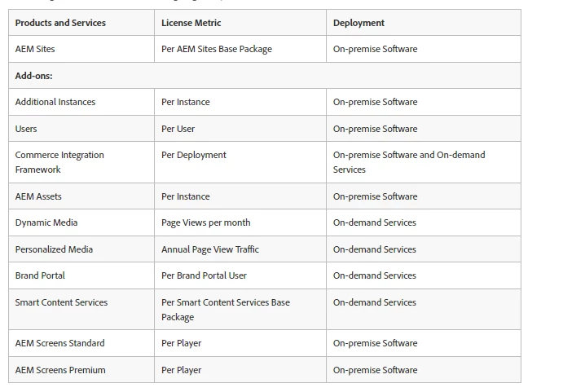Click the Dynamic Media cell

coord(81,222)
